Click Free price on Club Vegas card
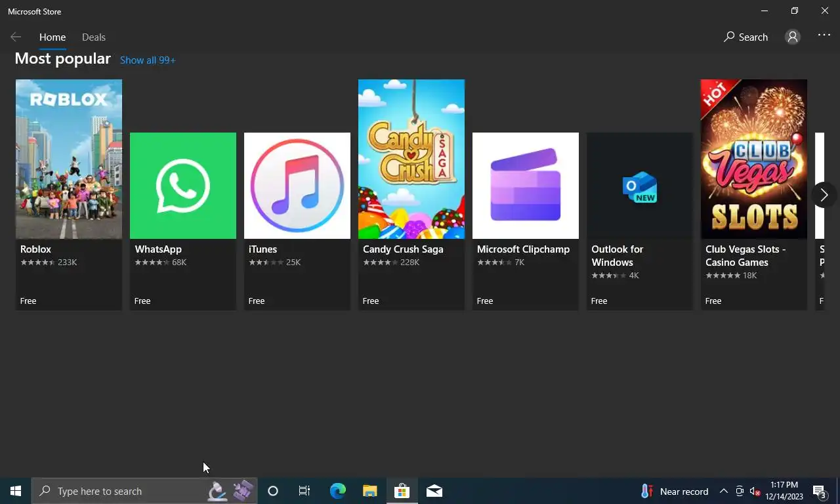 click(x=713, y=301)
